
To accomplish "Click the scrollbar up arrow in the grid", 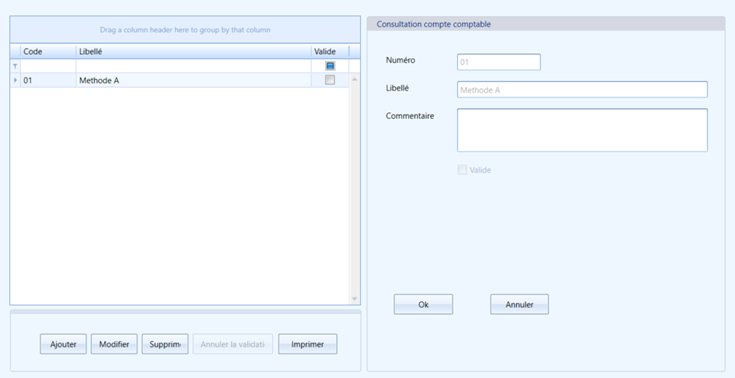I will pyautogui.click(x=354, y=80).
